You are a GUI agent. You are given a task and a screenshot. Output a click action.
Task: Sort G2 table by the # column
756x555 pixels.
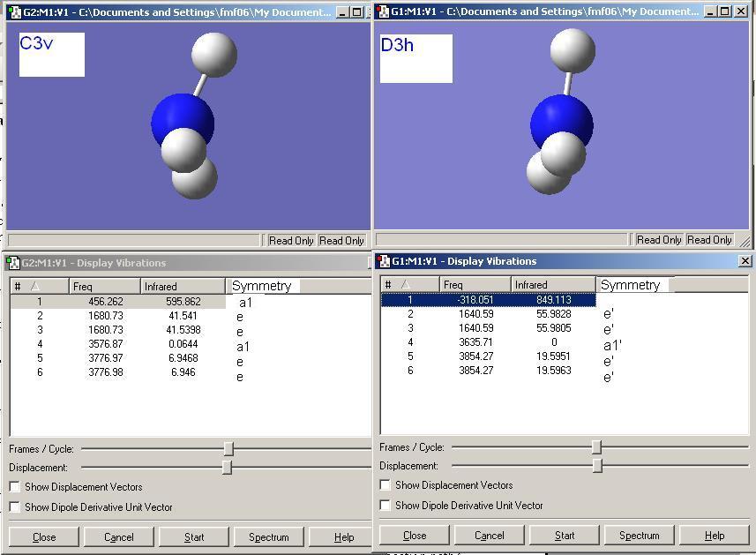[x=40, y=287]
